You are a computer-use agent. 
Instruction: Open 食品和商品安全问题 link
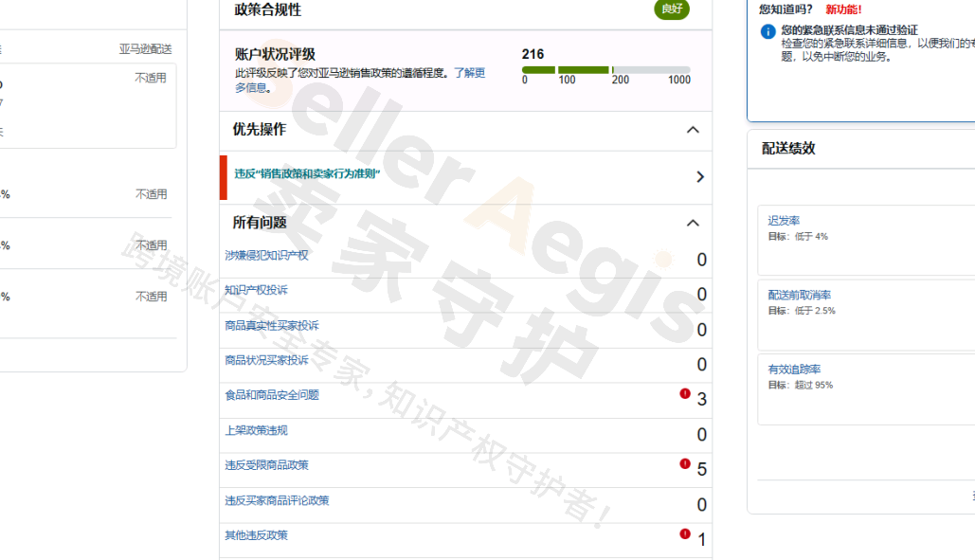(x=272, y=395)
